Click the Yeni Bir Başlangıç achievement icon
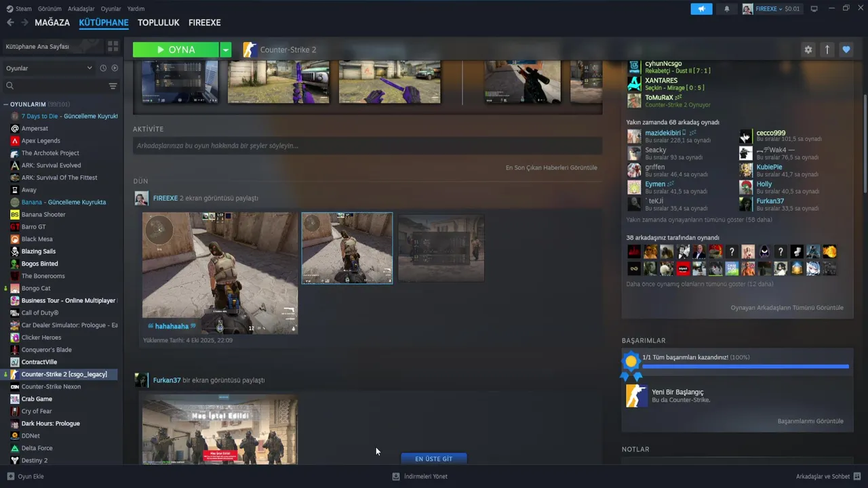Image resolution: width=868 pixels, height=488 pixels. tap(636, 396)
